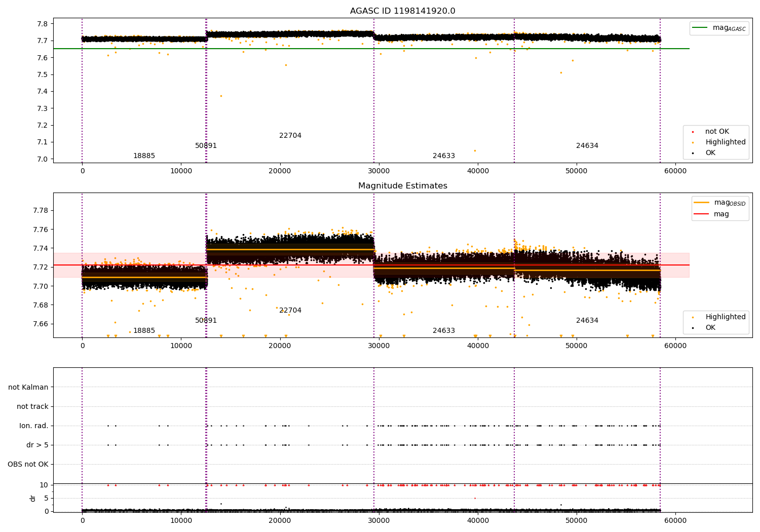Click obsid label 24634 in the top plot
This screenshot has height=532, width=760.
(x=587, y=146)
